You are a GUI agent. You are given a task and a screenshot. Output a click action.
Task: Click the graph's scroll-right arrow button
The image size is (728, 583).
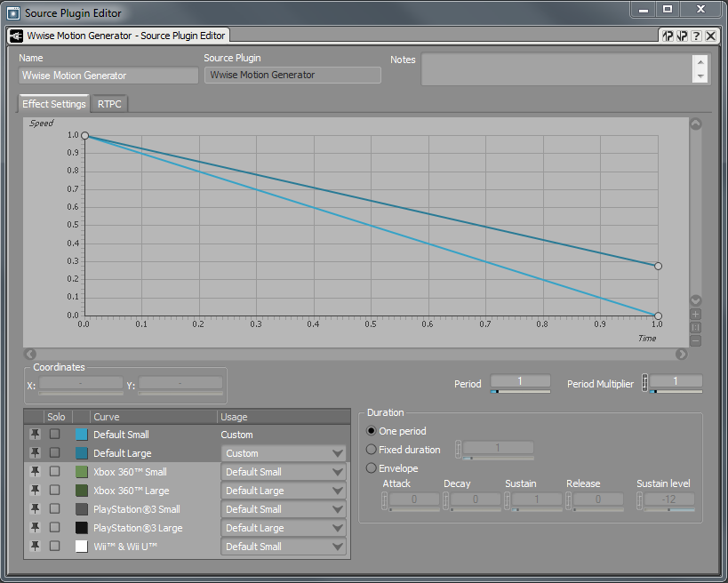coord(681,355)
